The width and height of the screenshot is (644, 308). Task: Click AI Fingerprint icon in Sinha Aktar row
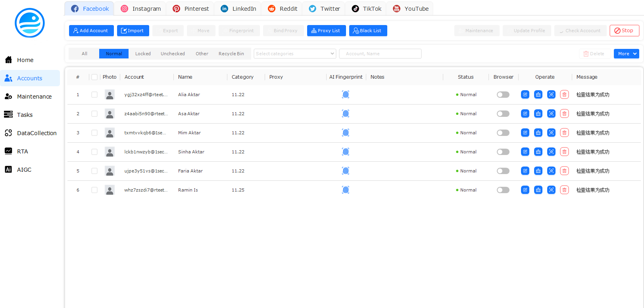tap(346, 152)
